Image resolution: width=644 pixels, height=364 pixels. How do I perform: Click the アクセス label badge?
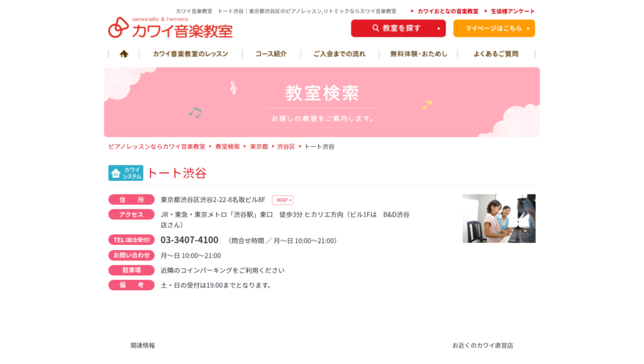[x=131, y=214]
